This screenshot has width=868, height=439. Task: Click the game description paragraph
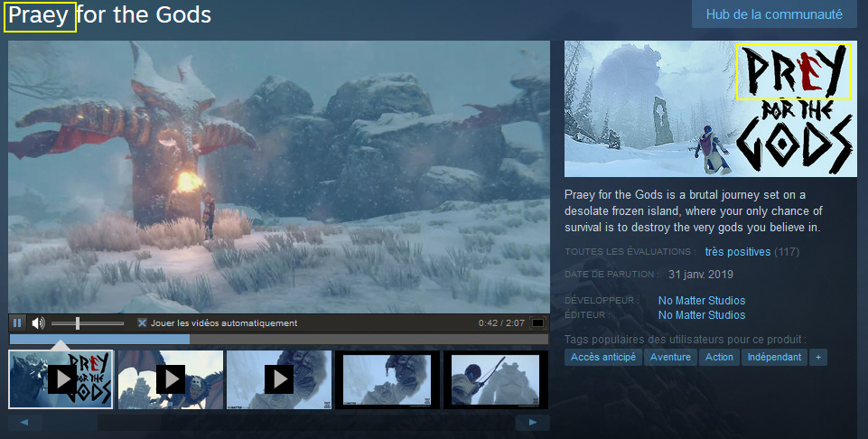693,211
